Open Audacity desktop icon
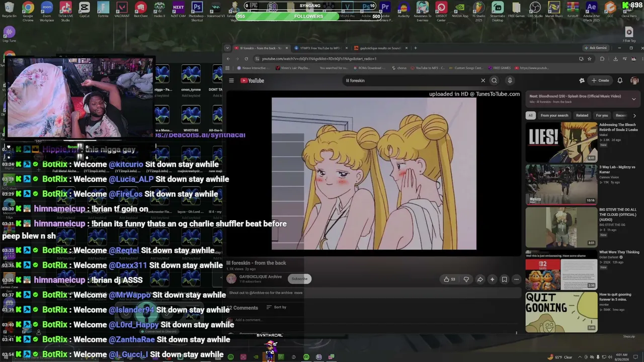Image resolution: width=644 pixels, height=362 pixels. 404,10
